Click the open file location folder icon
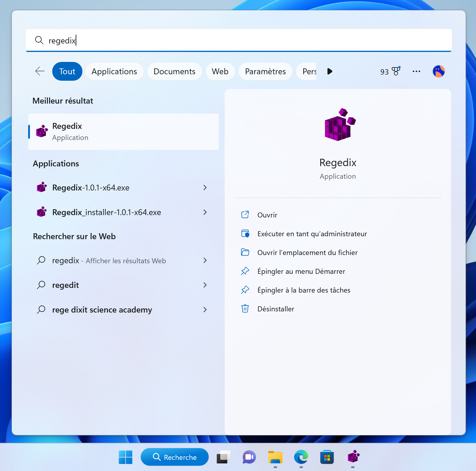 pyautogui.click(x=245, y=252)
